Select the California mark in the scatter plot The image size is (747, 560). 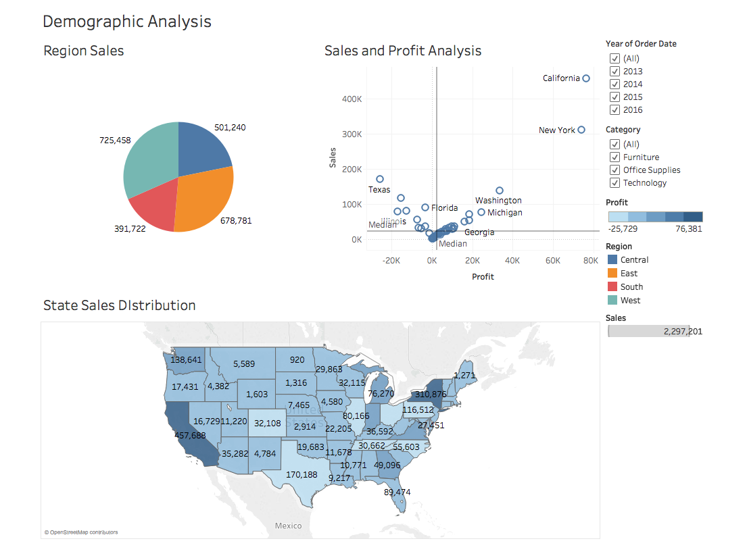click(x=585, y=78)
